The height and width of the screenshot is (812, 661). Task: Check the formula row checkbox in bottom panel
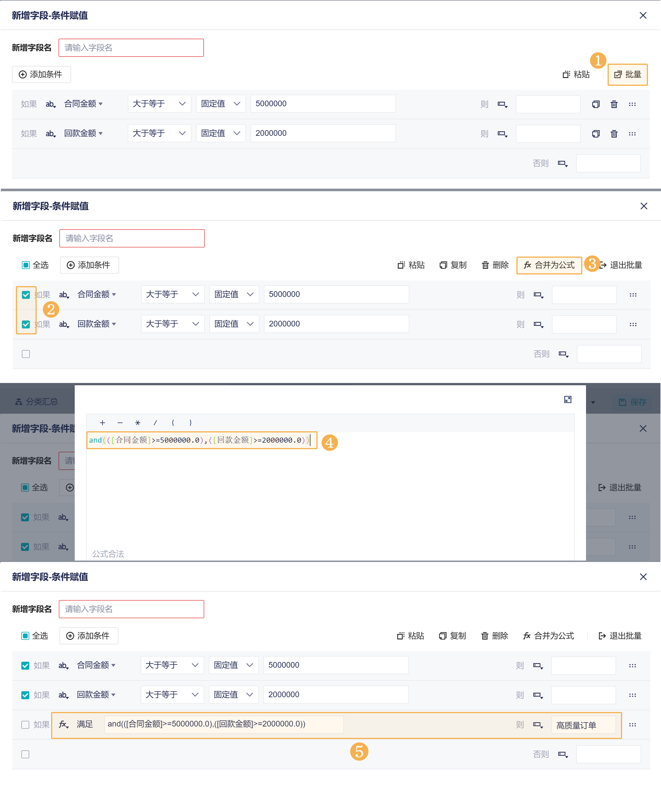tap(26, 724)
